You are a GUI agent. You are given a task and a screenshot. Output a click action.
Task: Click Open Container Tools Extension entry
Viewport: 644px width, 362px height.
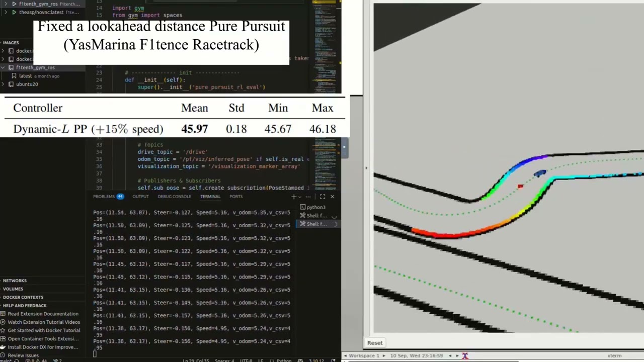(x=43, y=338)
